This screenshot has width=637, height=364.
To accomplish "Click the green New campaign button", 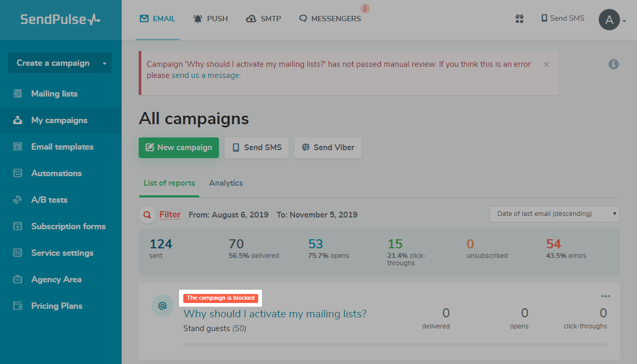I will click(x=179, y=148).
